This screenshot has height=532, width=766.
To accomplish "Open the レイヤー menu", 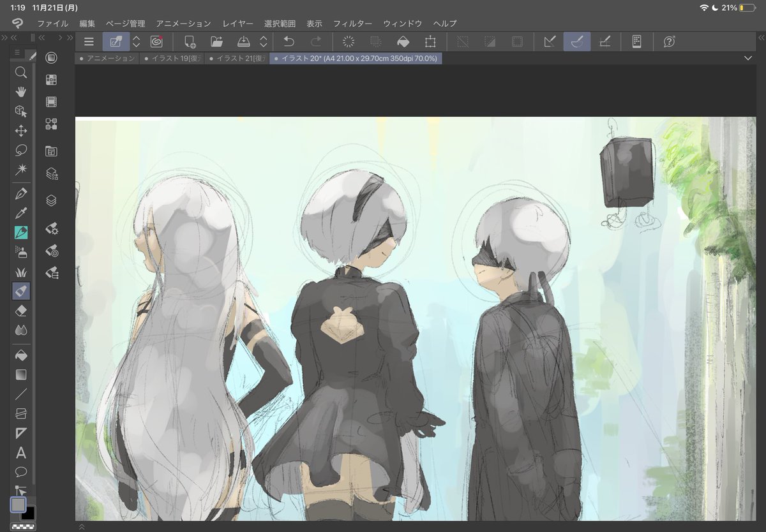I will 237,24.
